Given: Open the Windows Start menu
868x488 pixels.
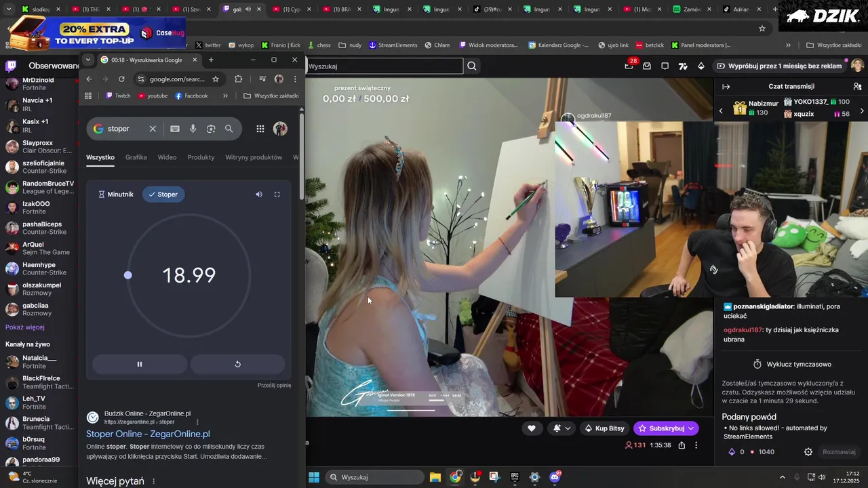Looking at the screenshot, I should 314,477.
